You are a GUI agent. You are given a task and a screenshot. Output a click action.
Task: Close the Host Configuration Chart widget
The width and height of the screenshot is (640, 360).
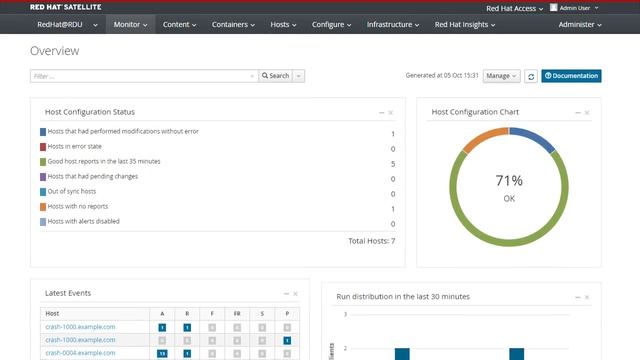[587, 113]
